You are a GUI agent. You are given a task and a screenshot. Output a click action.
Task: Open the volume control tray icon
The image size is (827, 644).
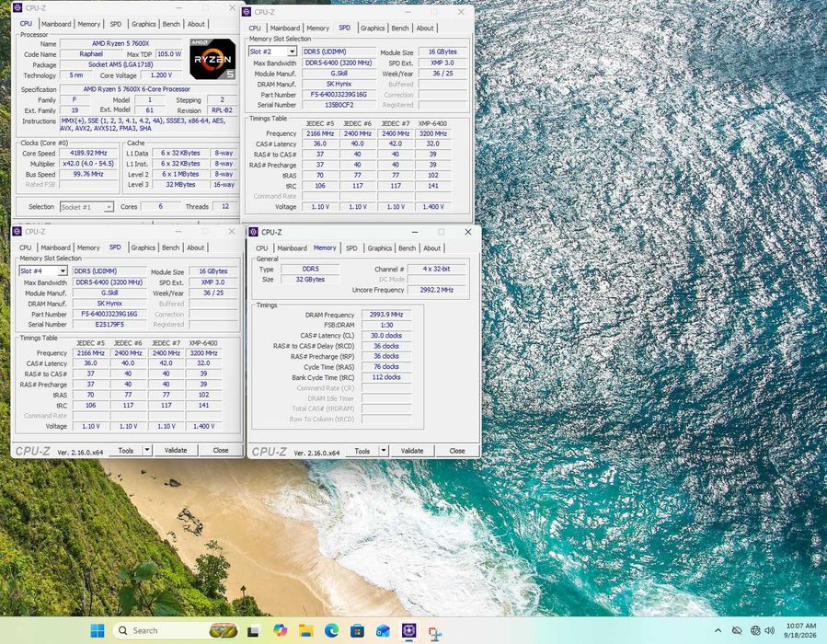770,630
